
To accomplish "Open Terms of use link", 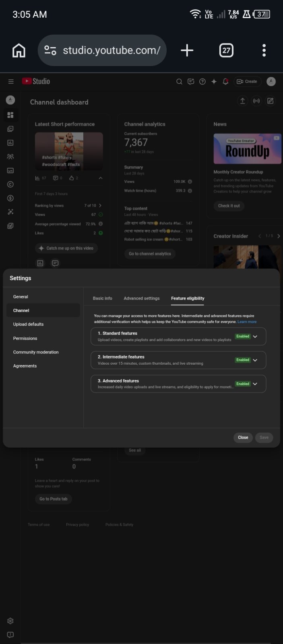I will point(39,524).
